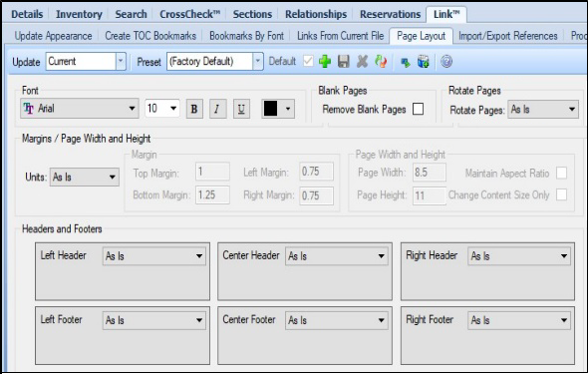Open the Bookmarks By Font subtab
The width and height of the screenshot is (588, 374).
point(247,36)
